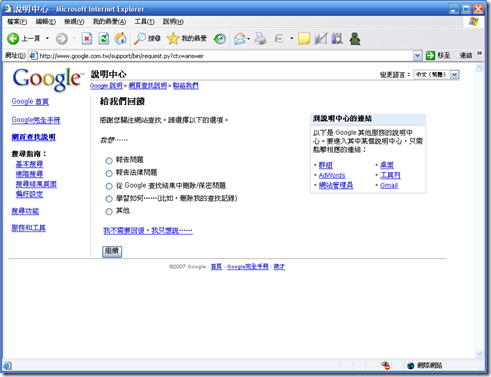
Task: Click the 我不需要回信 link
Action: point(148,230)
